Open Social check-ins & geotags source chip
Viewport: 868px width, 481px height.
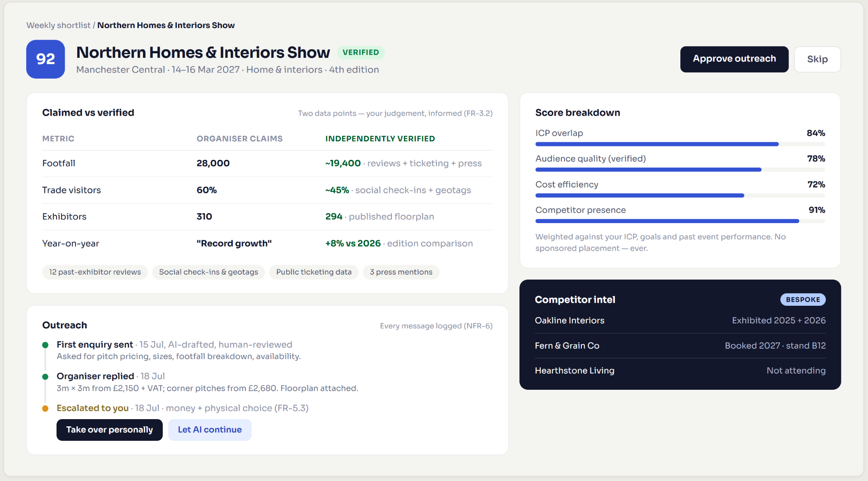(x=208, y=272)
